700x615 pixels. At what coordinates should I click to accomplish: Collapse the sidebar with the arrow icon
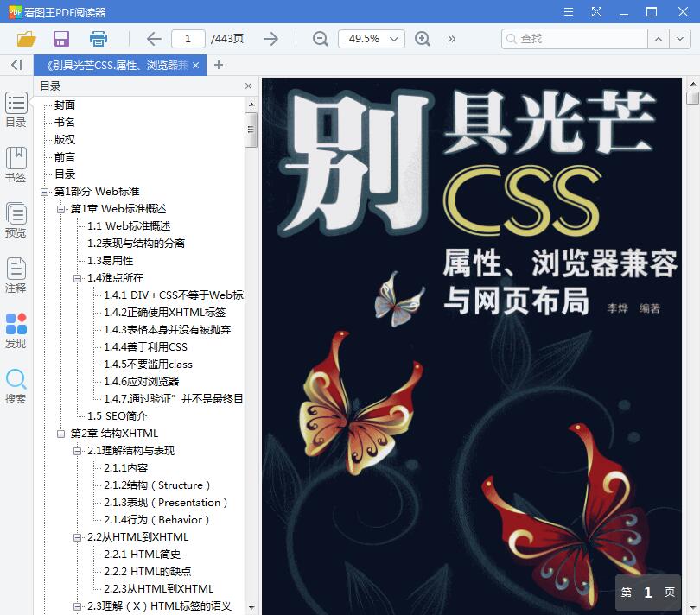pos(16,65)
